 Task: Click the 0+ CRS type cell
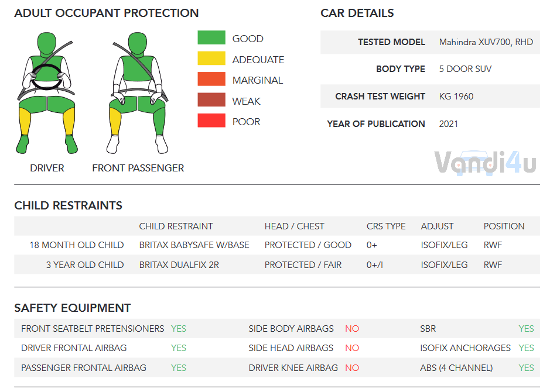[372, 245]
